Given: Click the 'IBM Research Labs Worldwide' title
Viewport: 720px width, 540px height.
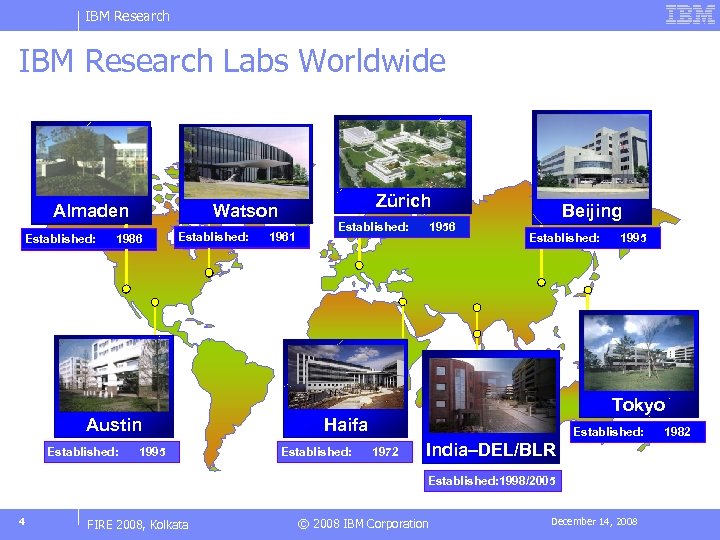Looking at the screenshot, I should pos(232,61).
